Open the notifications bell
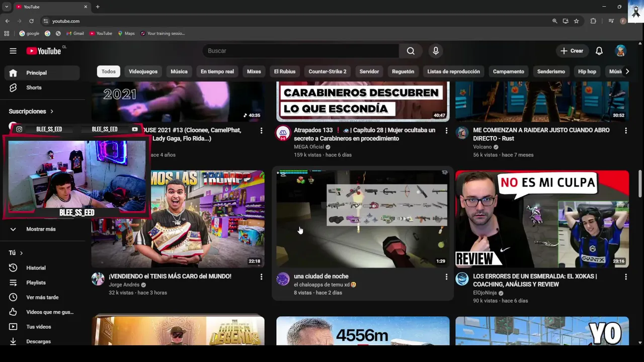Viewport: 644px width, 362px height. tap(599, 51)
